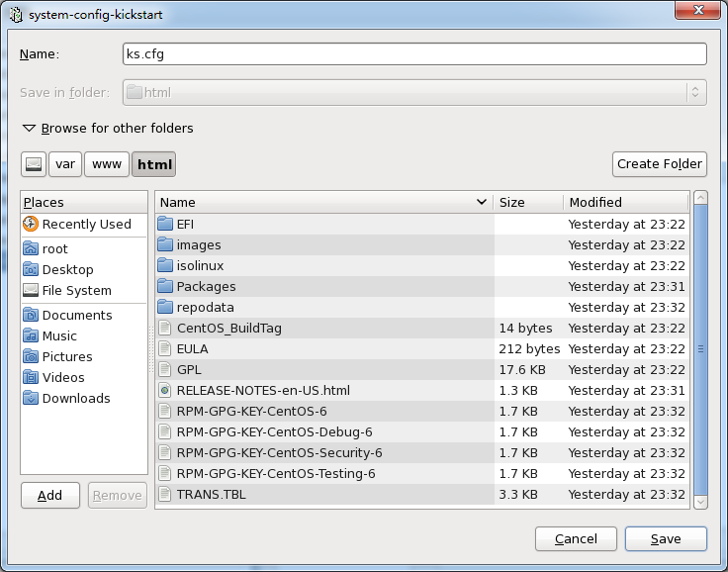
Task: Select the CentOS_BuildTag filename
Action: (228, 328)
